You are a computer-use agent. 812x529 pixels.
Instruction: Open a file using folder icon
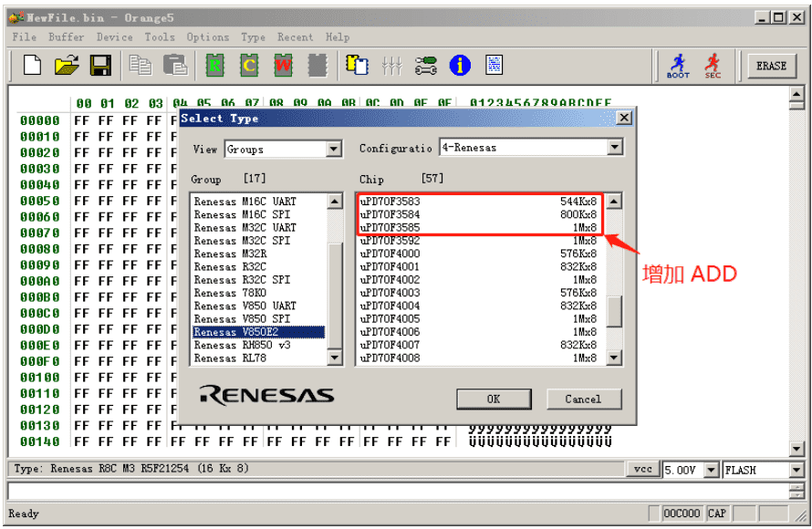pyautogui.click(x=67, y=66)
